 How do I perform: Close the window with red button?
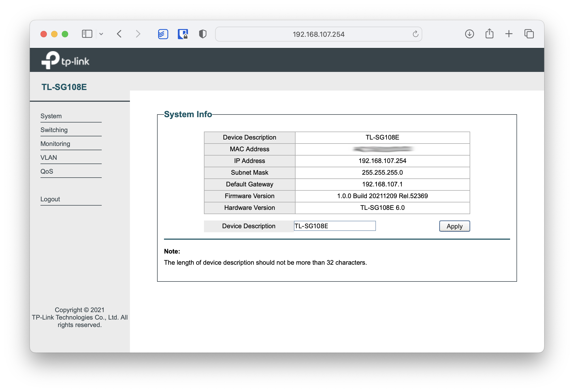click(44, 34)
